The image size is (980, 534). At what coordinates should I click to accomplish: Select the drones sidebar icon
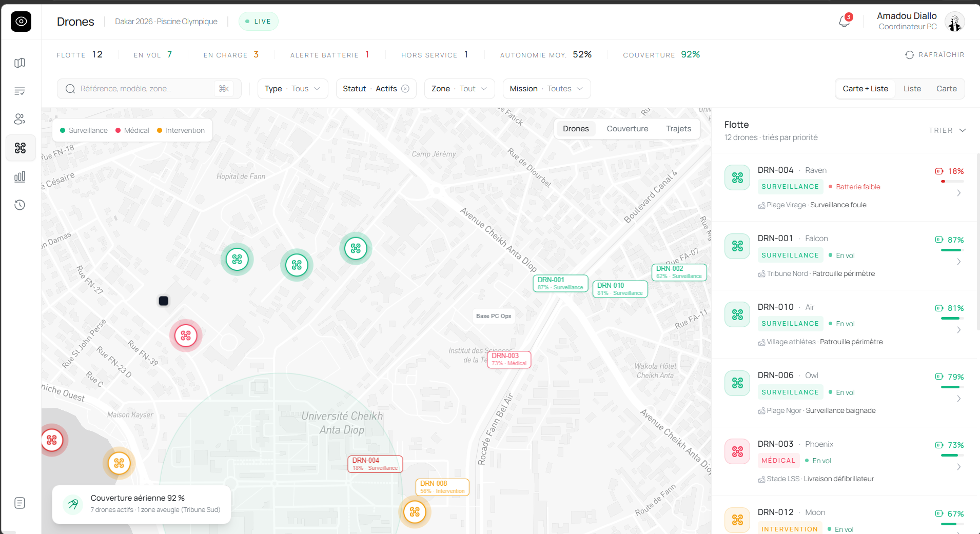21,148
